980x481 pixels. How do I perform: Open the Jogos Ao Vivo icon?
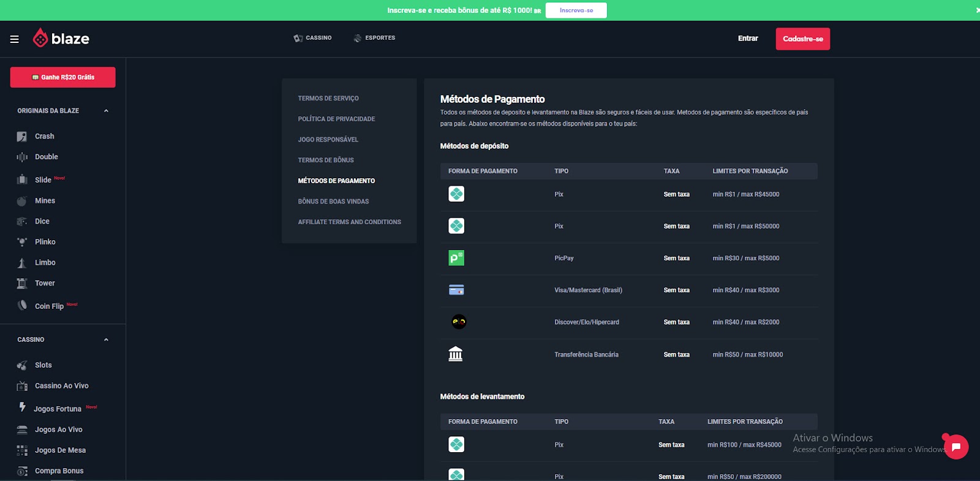click(22, 430)
